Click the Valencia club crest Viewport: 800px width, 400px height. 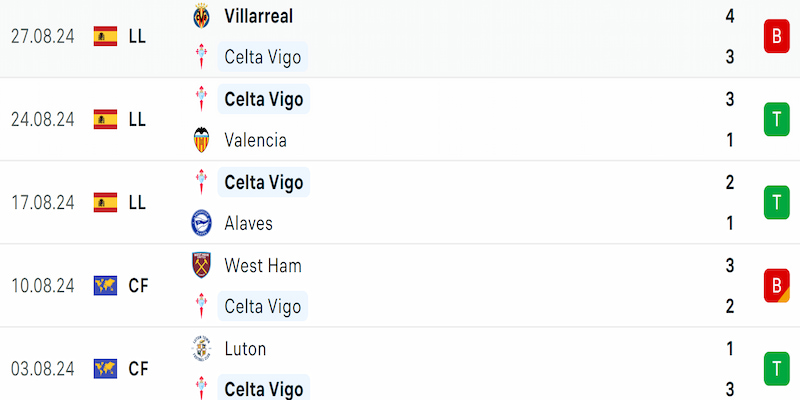tap(202, 140)
